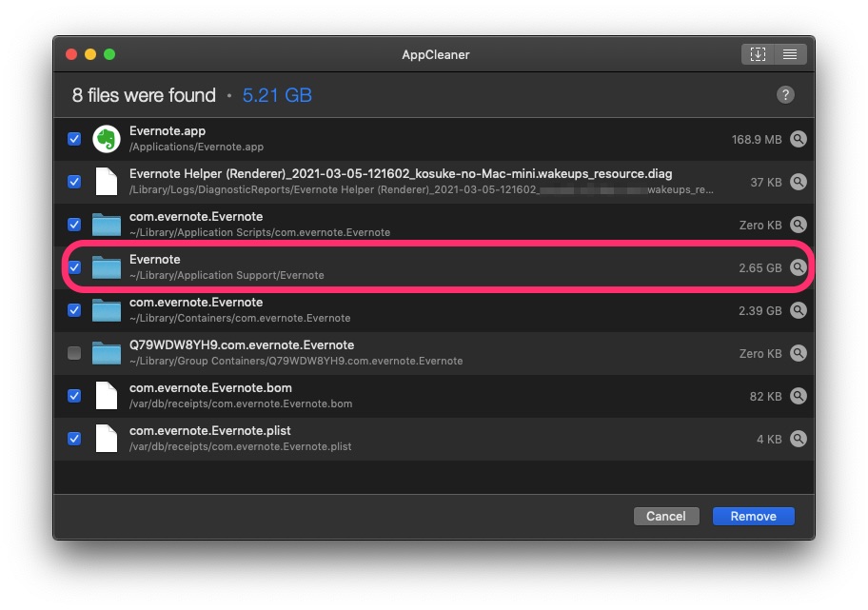Minimize the window with yellow button
Viewport: 868px width, 610px height.
(90, 54)
